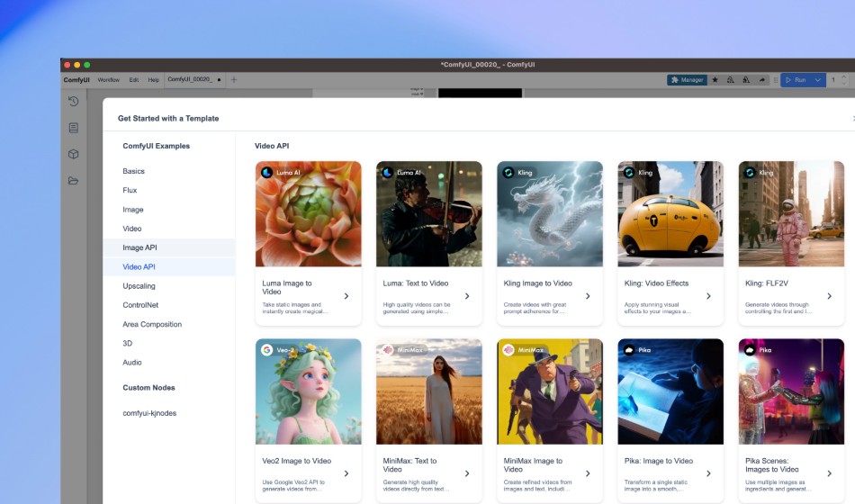Viewport: 855px width, 504px height.
Task: Open the node library book icon
Action: [x=74, y=128]
